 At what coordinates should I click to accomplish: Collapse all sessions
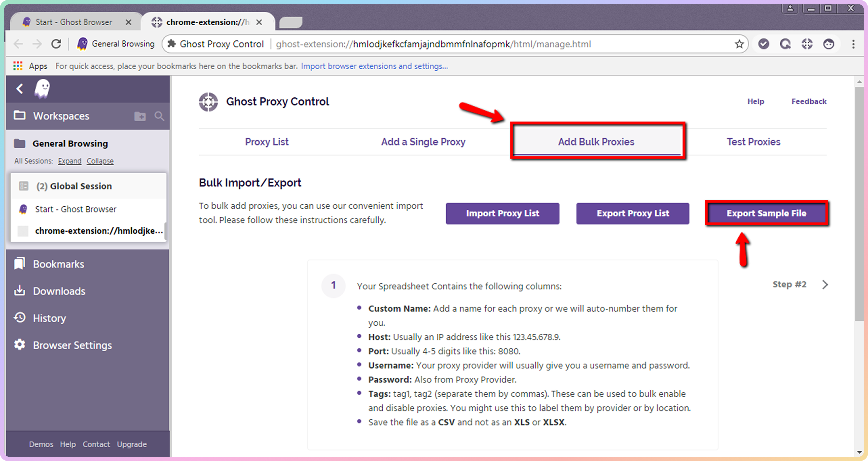[x=100, y=161]
